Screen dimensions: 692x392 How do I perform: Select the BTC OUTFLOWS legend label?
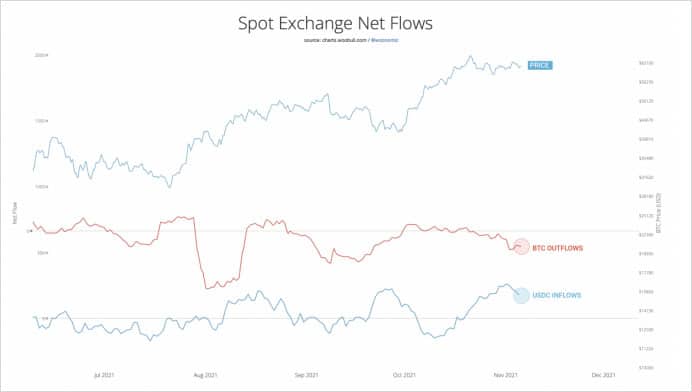click(x=557, y=248)
